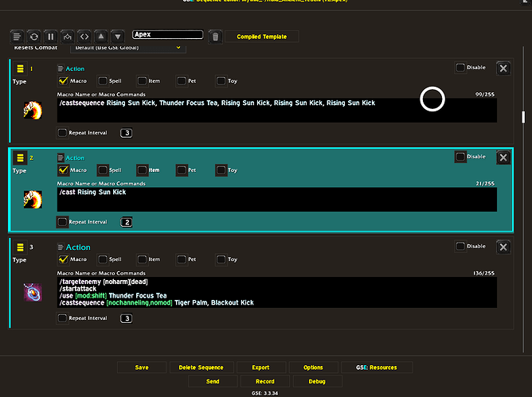Click the Delete Sequence button

pos(201,368)
